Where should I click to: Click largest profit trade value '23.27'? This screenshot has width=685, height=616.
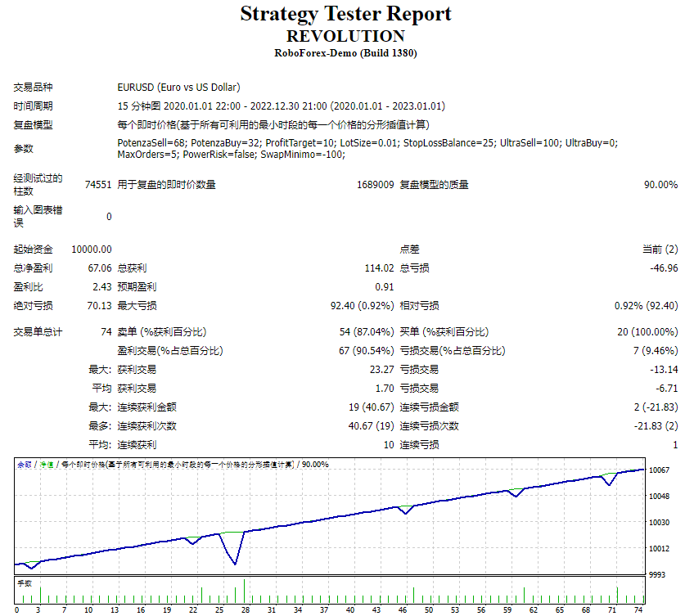382,369
